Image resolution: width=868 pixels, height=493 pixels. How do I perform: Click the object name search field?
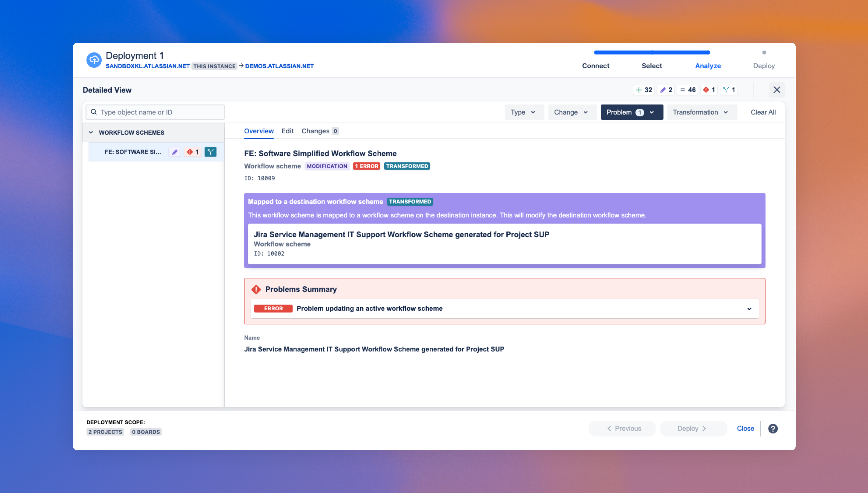tap(155, 112)
